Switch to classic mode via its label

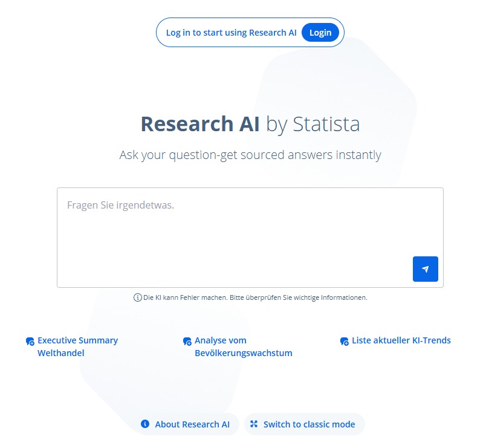tap(309, 424)
